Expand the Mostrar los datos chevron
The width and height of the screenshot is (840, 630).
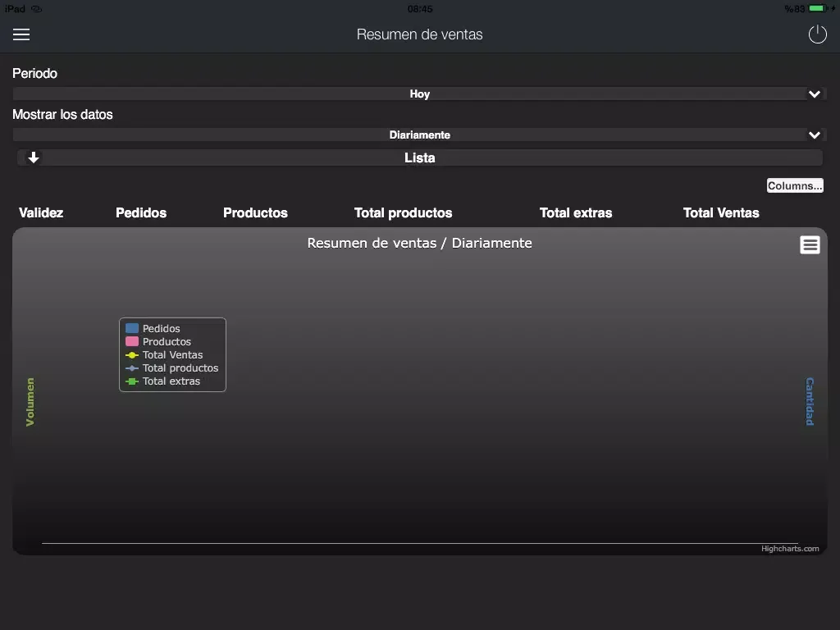pos(815,135)
